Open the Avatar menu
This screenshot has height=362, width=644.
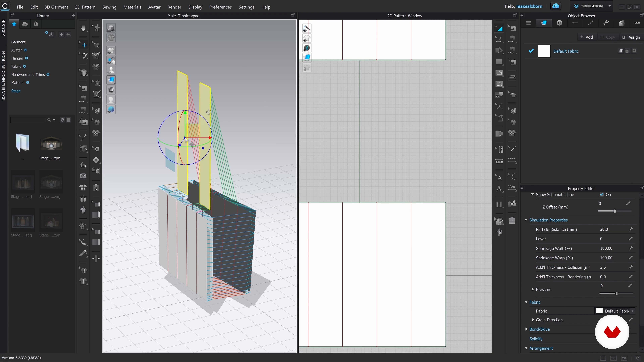[x=154, y=7]
